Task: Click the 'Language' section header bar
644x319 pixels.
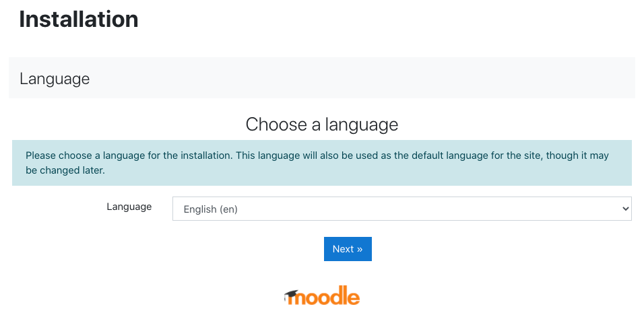Action: click(321, 77)
